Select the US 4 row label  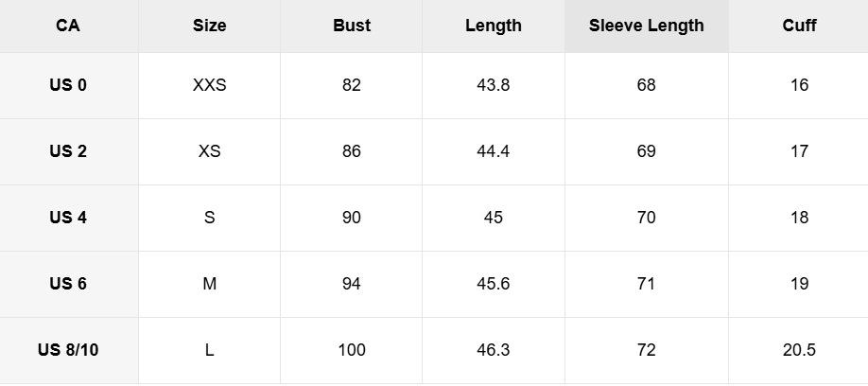point(68,218)
